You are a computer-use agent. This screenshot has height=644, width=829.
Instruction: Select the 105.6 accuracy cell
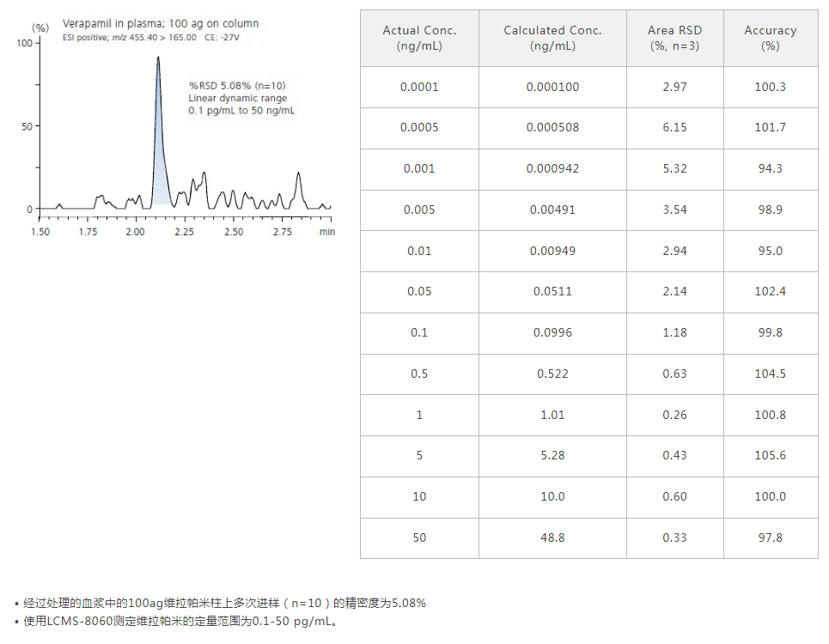(x=770, y=455)
